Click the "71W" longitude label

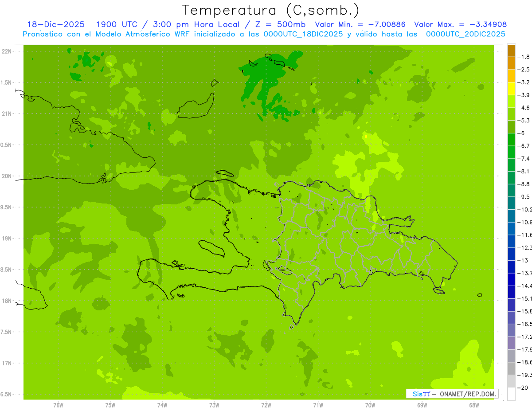[x=318, y=405]
